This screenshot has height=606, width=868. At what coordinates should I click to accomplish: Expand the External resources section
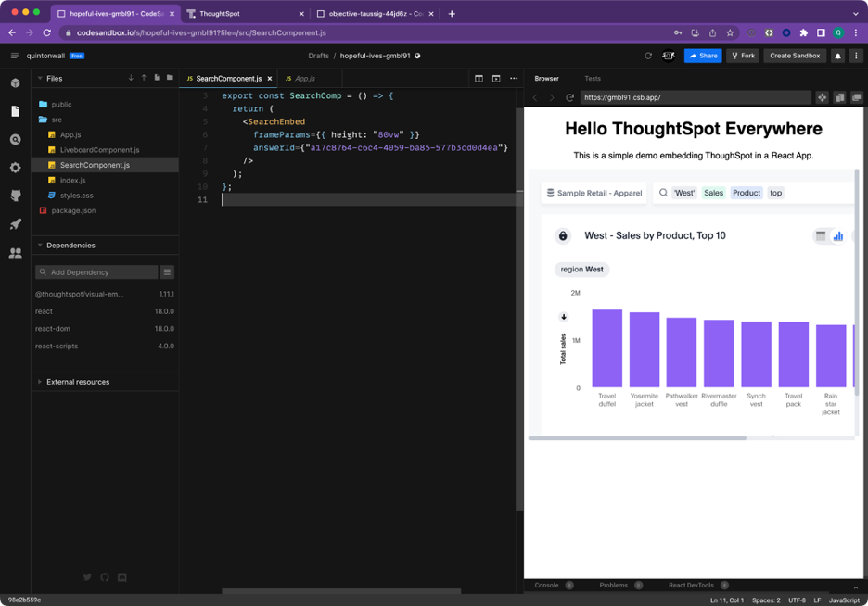click(40, 382)
